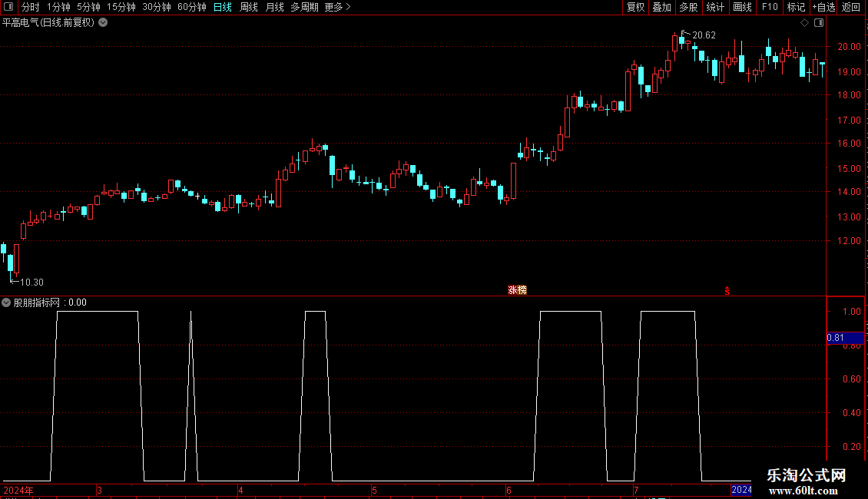Open the 股朋指标网 indicator dropdown
868x499 pixels.
(x=6, y=302)
